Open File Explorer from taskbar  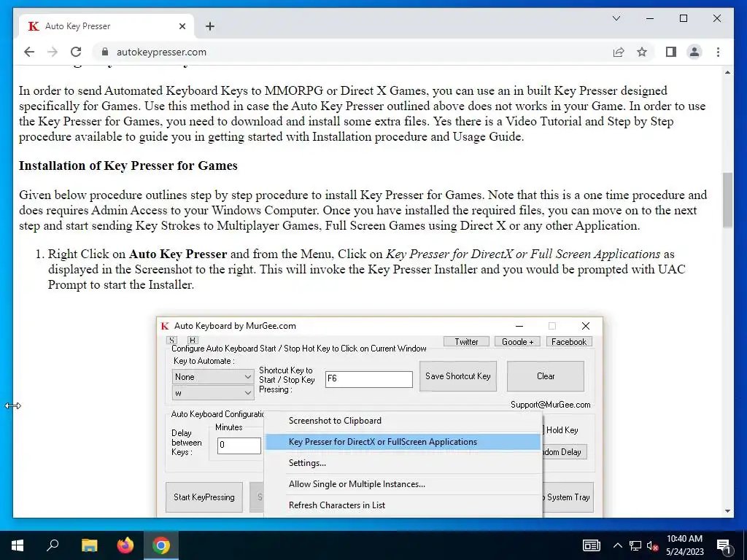point(89,545)
